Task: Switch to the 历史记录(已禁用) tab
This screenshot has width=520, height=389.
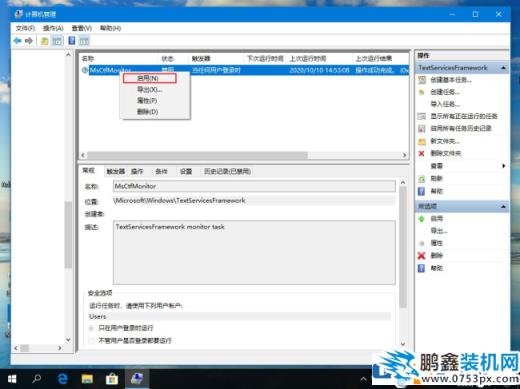Action: 227,171
